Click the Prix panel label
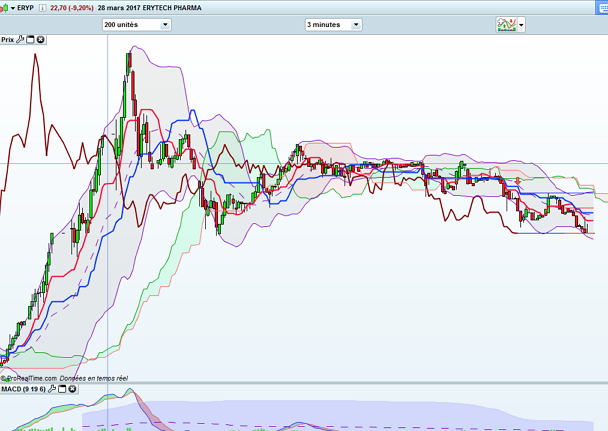Image resolution: width=608 pixels, height=431 pixels. 7,40
